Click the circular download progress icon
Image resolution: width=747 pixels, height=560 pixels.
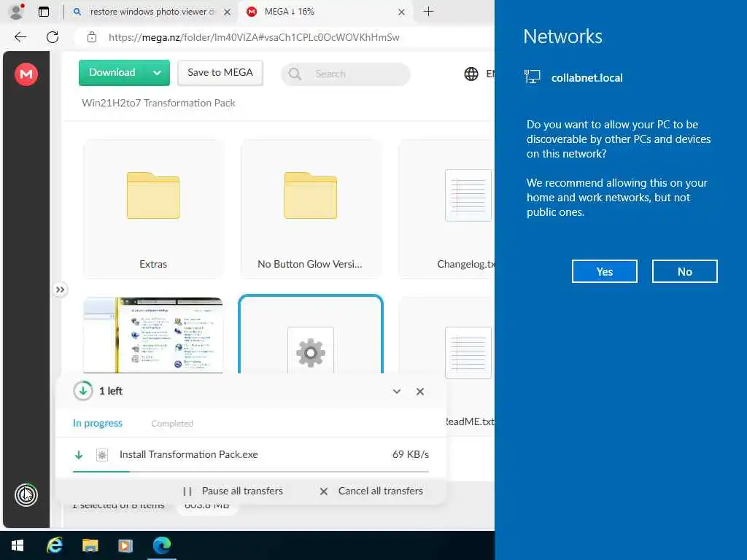click(x=83, y=391)
